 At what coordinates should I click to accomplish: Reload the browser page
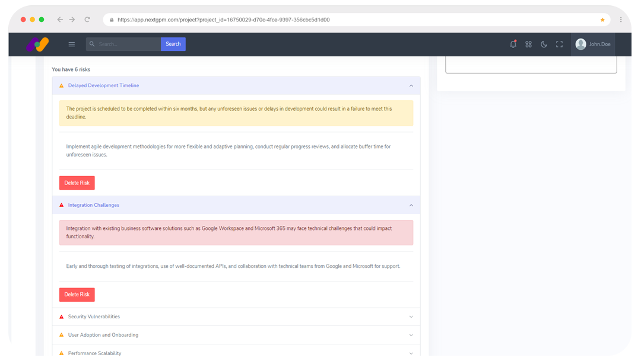tap(87, 20)
